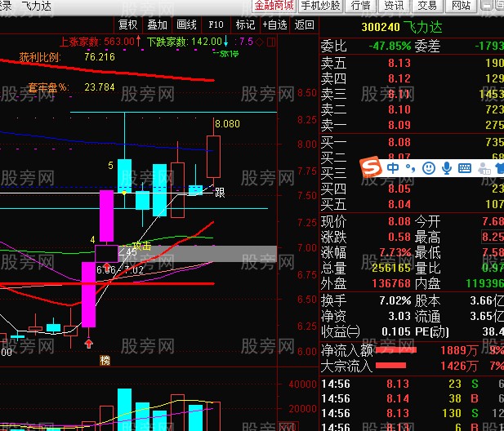The height and width of the screenshot is (431, 504).
Task: Click the 获利比例 value 76.216
Action: click(x=100, y=57)
